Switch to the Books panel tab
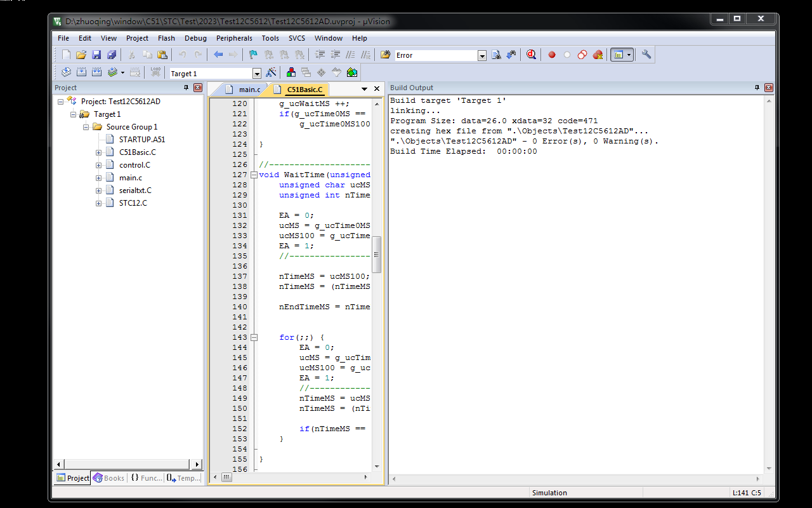Screen dimensions: 812x508 [x=109, y=478]
